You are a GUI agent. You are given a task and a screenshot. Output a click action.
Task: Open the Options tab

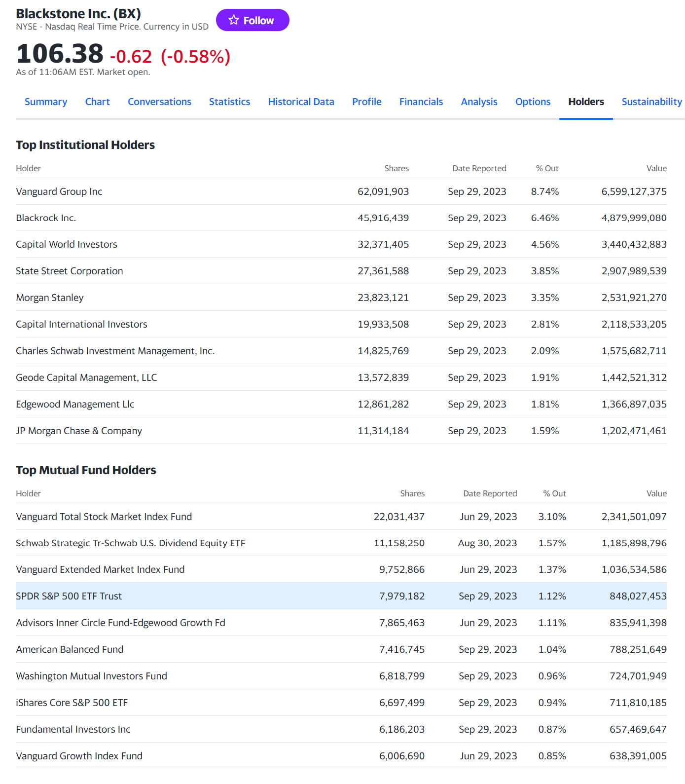(x=533, y=102)
